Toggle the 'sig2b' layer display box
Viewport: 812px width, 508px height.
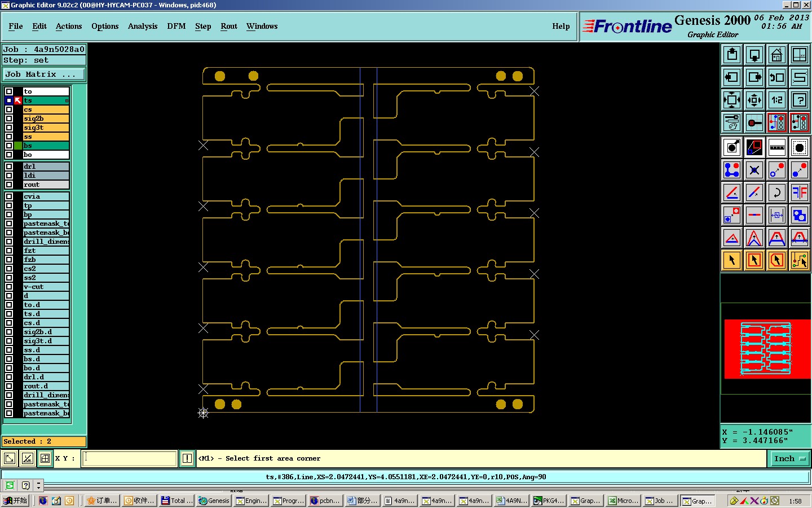coord(9,119)
